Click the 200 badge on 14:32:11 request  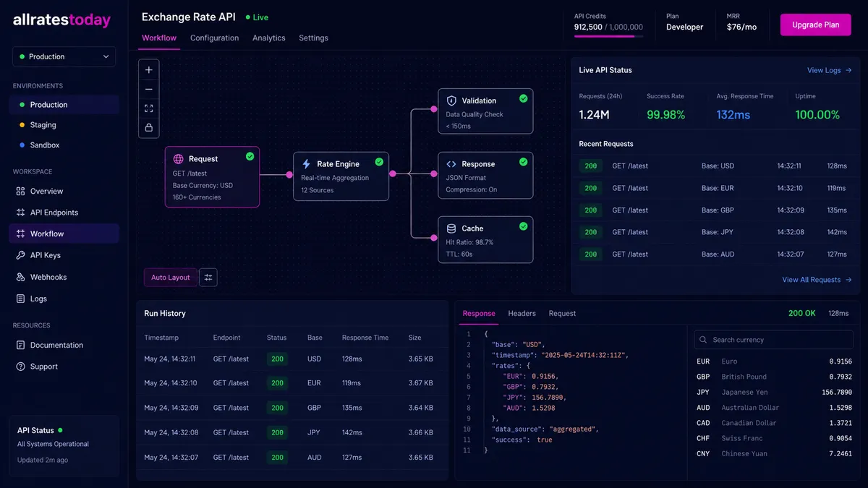(x=591, y=166)
